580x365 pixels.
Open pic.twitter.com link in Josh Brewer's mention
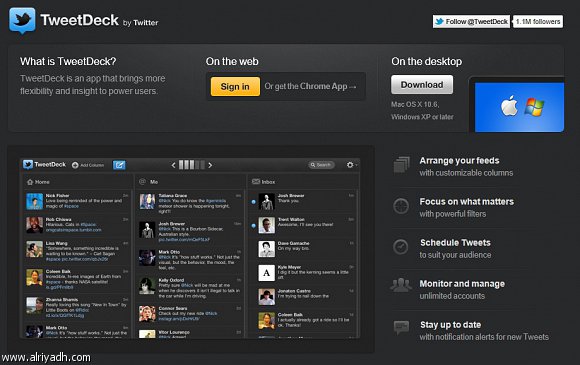click(184, 240)
